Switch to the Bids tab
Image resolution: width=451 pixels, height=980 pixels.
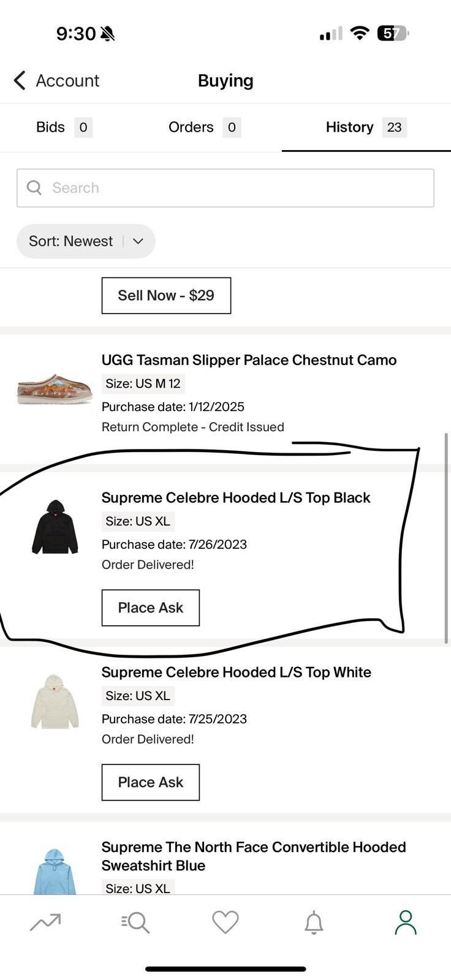click(64, 127)
